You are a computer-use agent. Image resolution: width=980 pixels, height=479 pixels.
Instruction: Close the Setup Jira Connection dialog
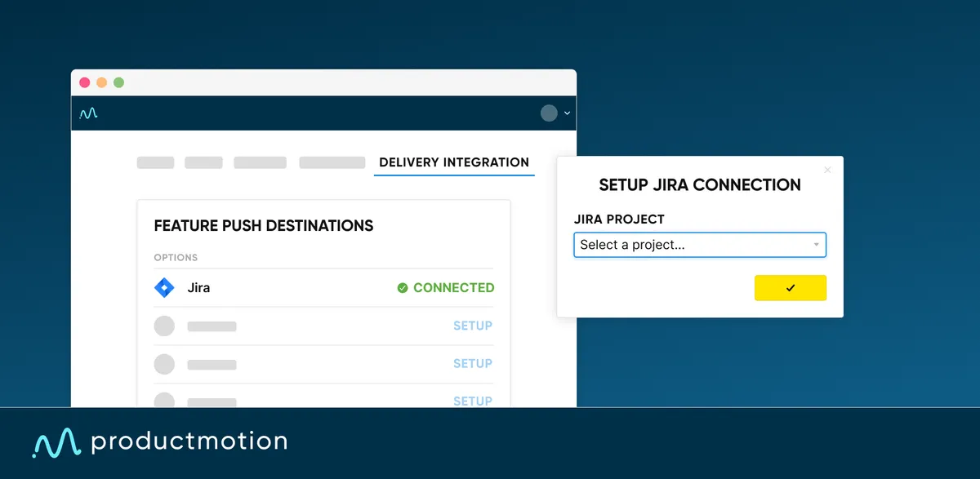[827, 170]
